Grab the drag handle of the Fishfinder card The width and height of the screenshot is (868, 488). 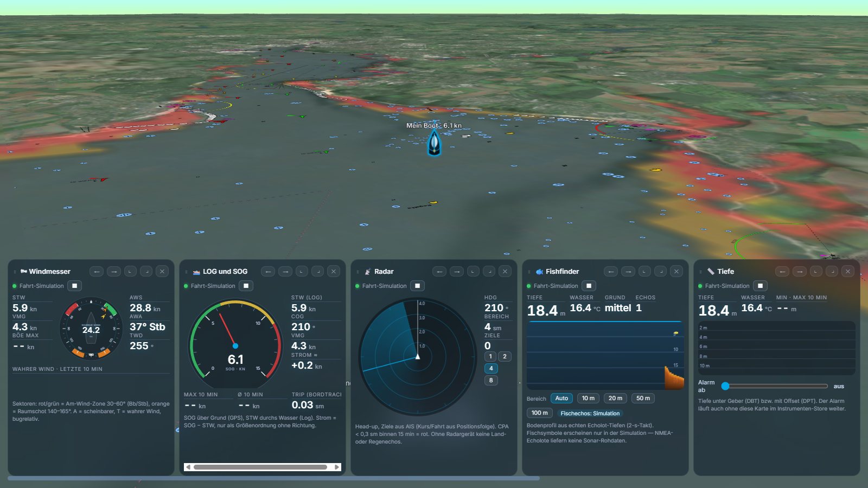[528, 272]
